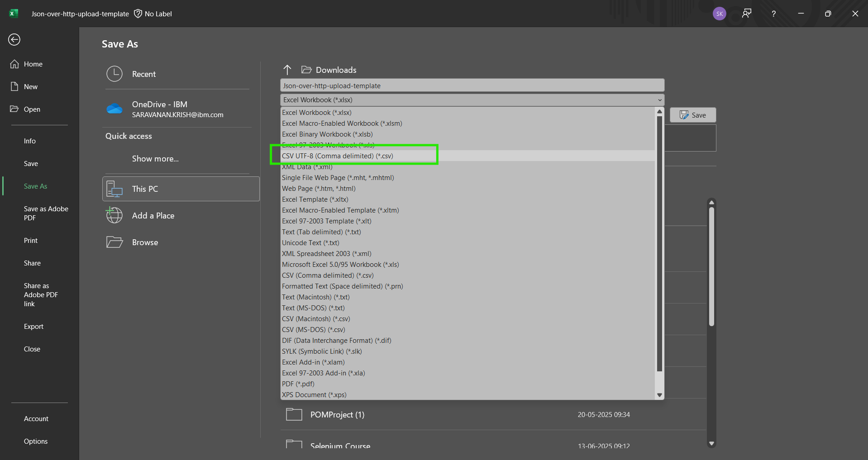
Task: Click the Excel app icon in title bar
Action: (x=14, y=14)
